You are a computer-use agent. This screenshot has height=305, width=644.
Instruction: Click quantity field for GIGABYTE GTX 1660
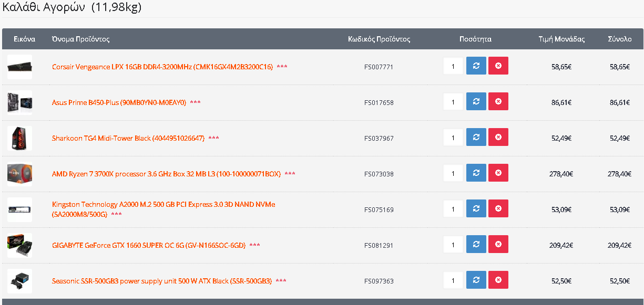coord(453,245)
